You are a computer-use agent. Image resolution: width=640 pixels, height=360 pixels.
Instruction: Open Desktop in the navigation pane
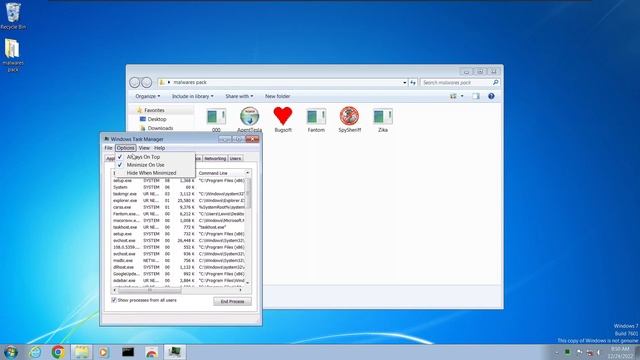click(157, 119)
